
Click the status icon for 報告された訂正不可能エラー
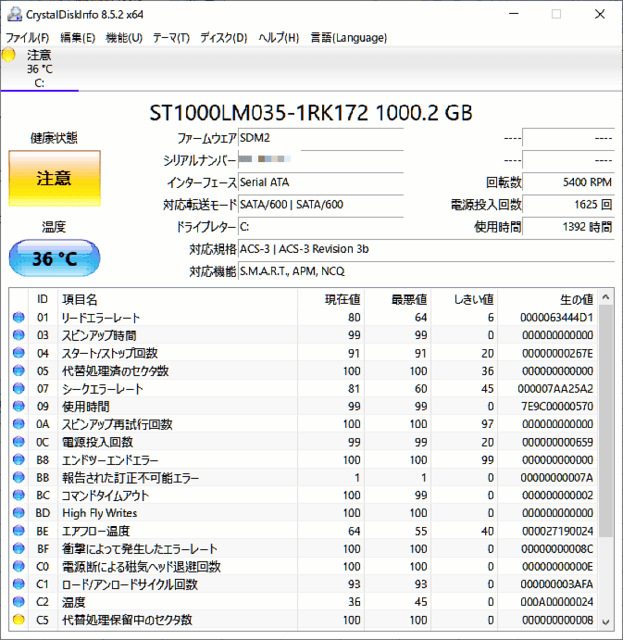click(x=18, y=478)
